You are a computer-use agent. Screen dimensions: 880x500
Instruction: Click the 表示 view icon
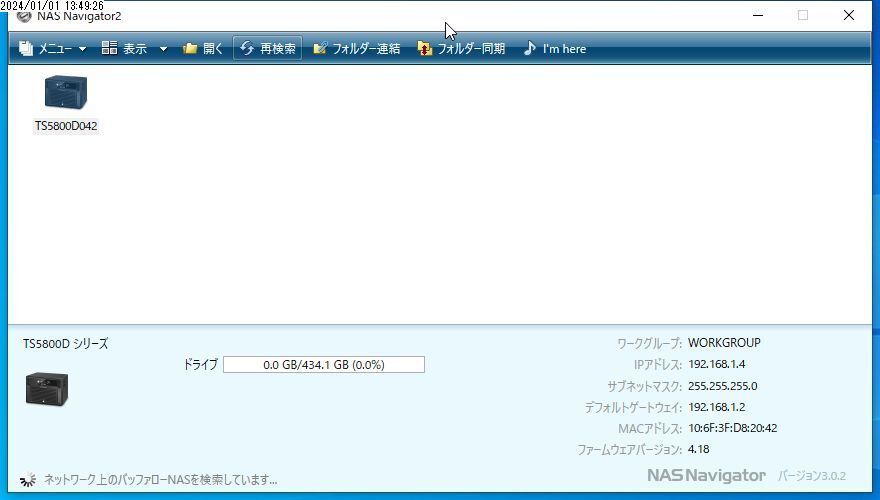(109, 48)
